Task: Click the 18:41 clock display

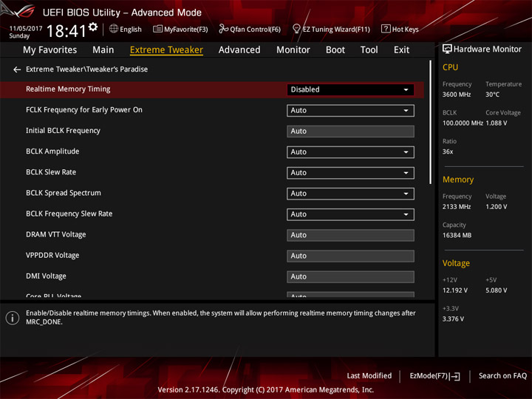Action: pos(66,31)
